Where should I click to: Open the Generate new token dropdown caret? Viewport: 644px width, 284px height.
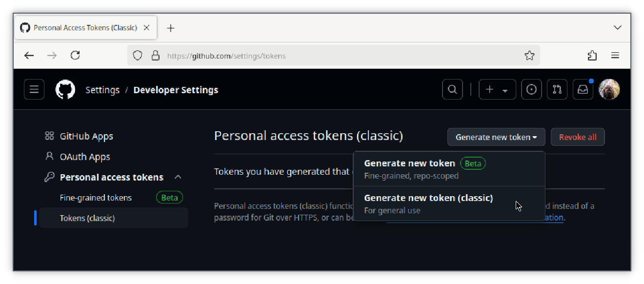tap(536, 137)
